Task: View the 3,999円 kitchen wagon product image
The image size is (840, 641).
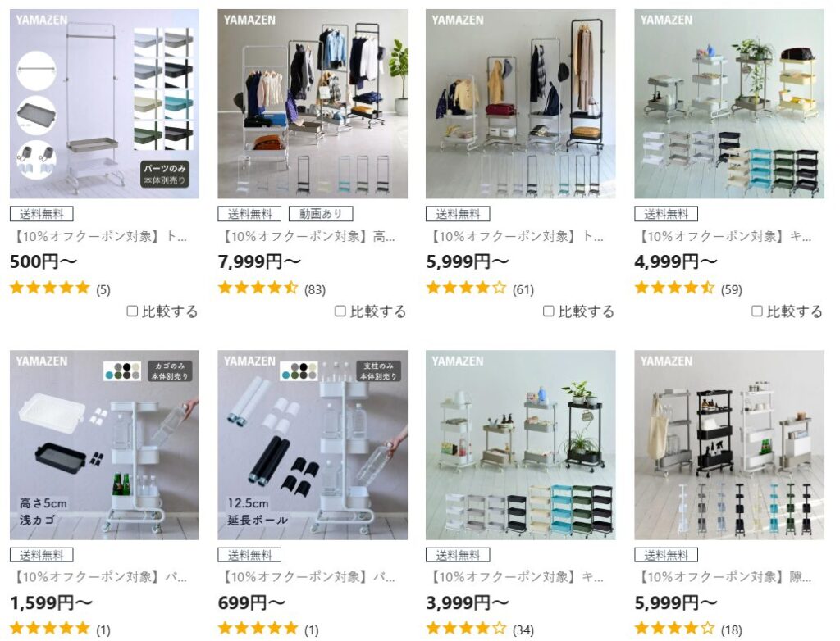Action: 521,445
